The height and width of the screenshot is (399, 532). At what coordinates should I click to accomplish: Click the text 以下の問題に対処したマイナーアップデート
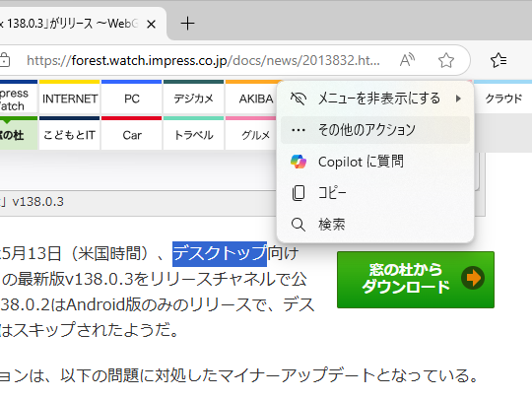pos(218,375)
